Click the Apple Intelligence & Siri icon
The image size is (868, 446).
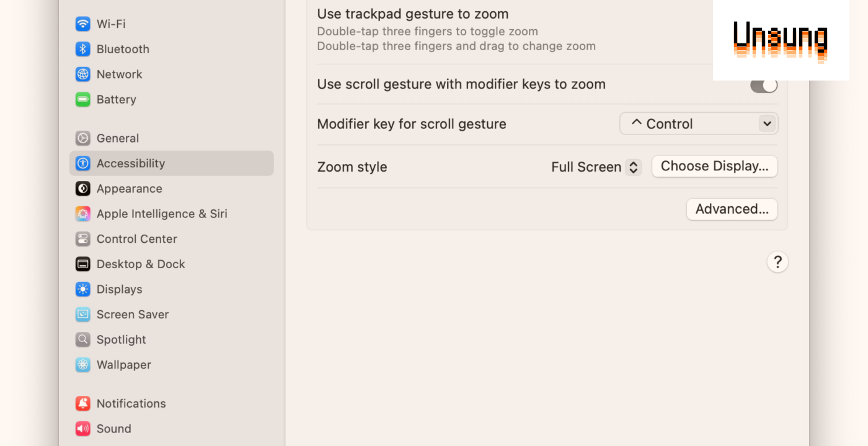[x=82, y=213]
